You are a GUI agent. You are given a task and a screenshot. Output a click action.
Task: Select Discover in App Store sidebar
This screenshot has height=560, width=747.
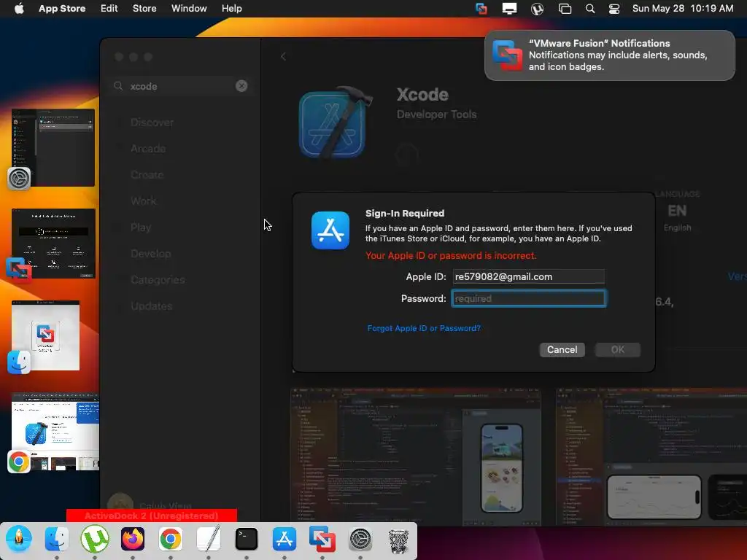coord(152,122)
